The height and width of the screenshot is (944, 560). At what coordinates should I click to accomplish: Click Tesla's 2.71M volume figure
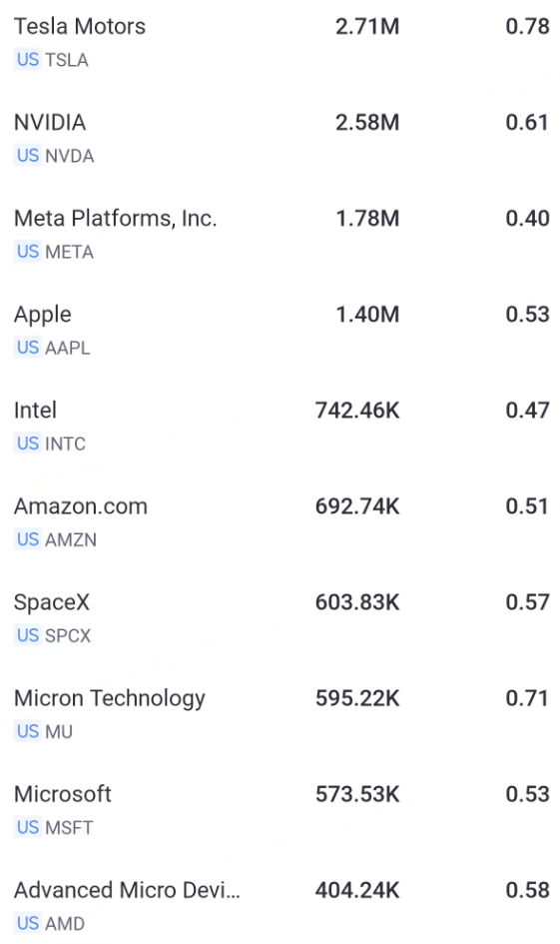coord(367,27)
